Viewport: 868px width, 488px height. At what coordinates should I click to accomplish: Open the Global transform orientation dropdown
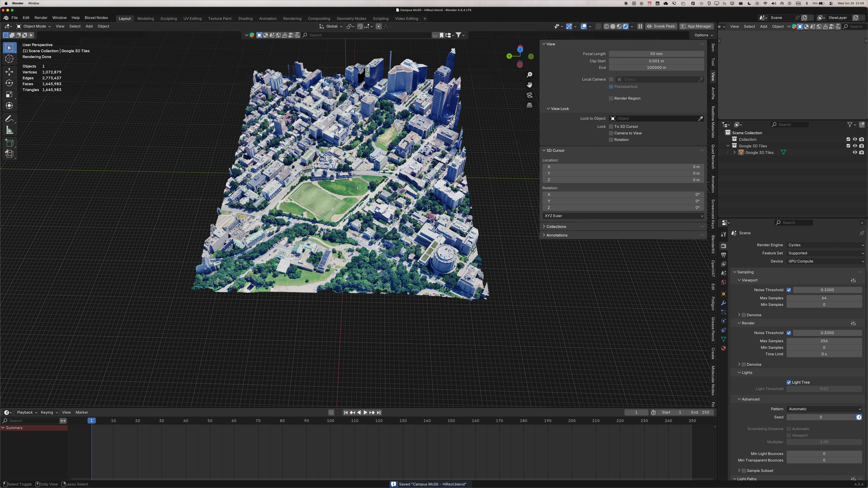point(331,26)
